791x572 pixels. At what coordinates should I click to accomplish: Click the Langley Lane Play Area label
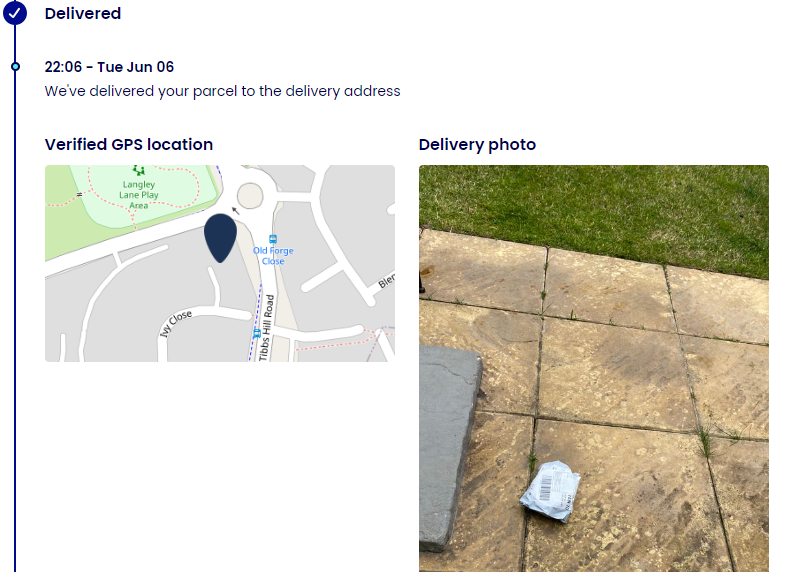139,195
